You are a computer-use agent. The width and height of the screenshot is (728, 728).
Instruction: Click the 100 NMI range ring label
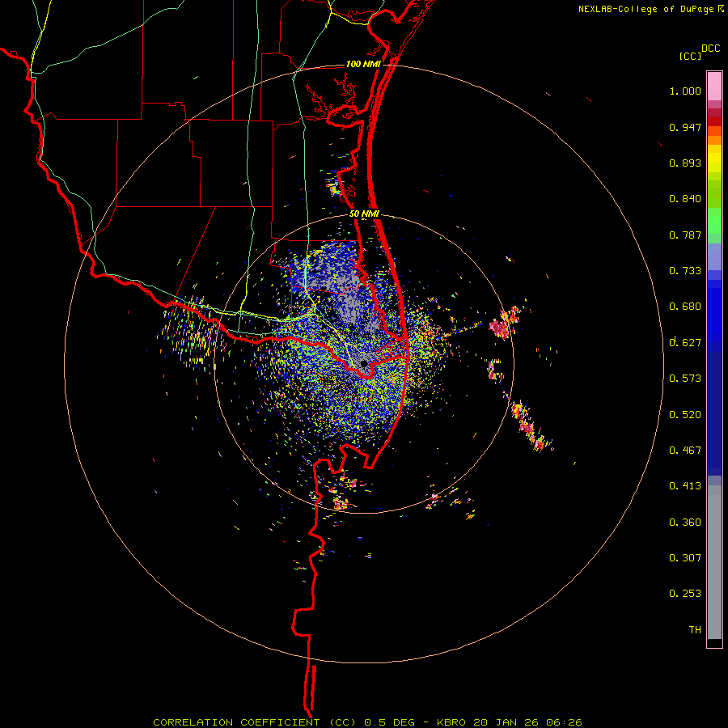(363, 64)
